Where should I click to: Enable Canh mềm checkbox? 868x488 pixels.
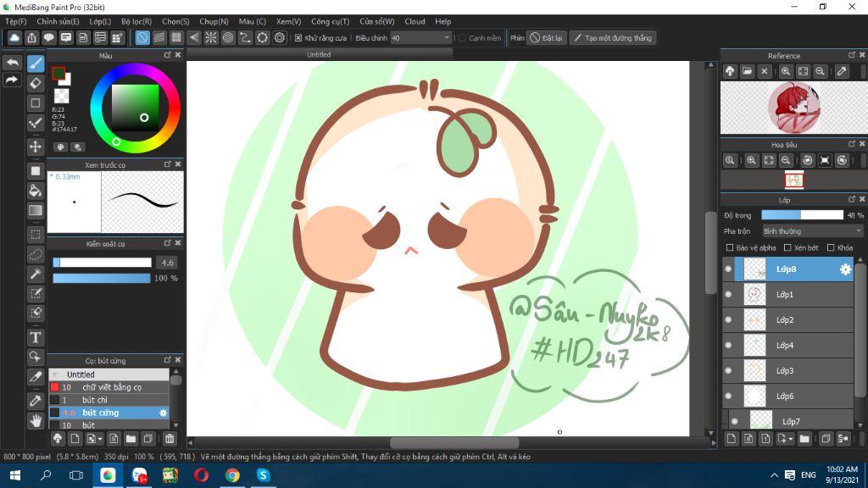click(462, 37)
